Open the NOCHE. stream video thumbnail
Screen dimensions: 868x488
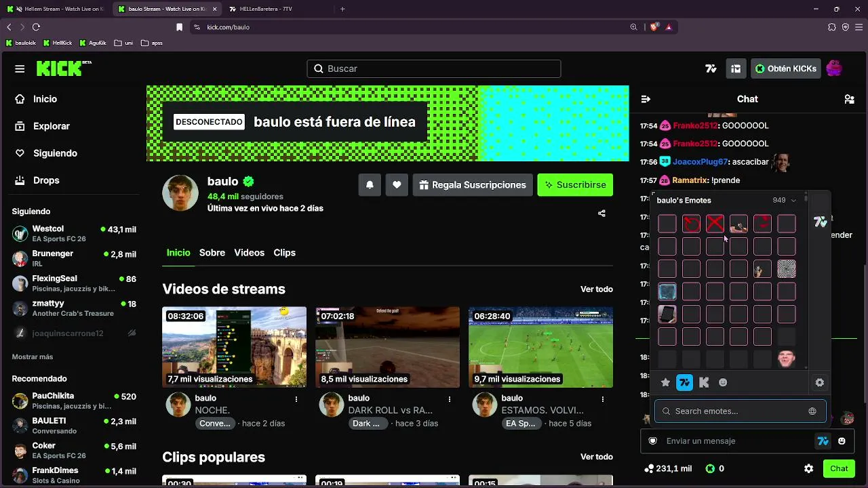(234, 347)
